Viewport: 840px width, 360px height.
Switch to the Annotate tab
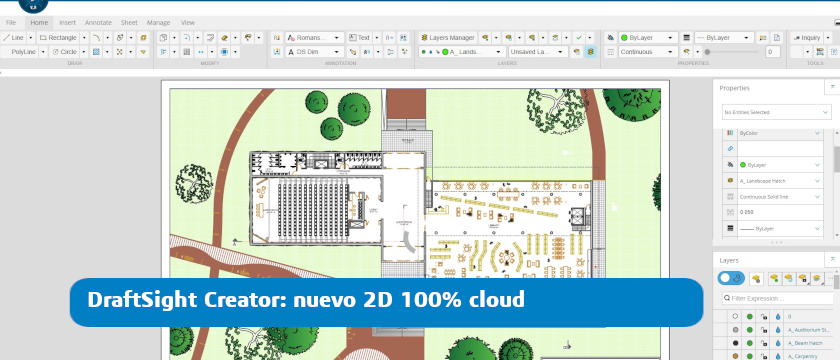point(98,22)
